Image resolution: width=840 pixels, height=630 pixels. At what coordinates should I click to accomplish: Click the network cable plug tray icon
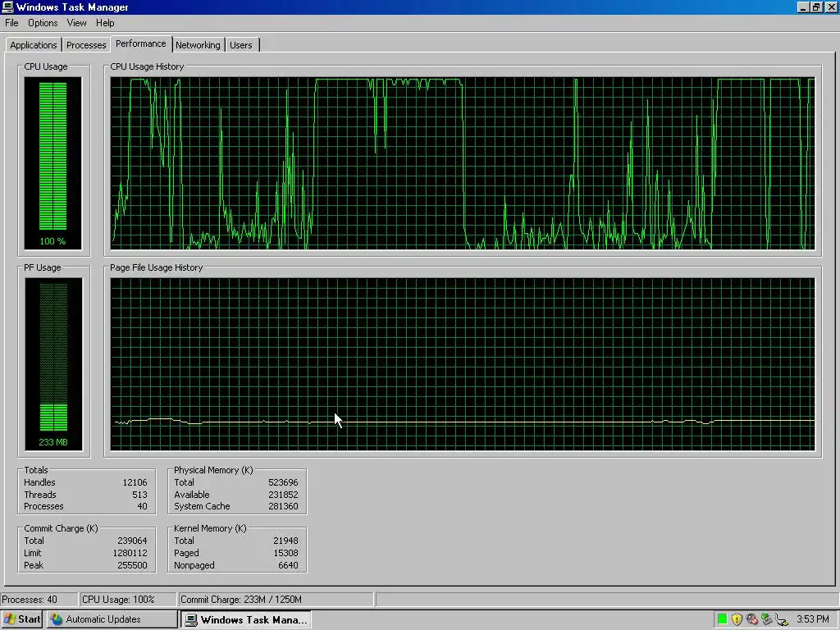(x=782, y=619)
